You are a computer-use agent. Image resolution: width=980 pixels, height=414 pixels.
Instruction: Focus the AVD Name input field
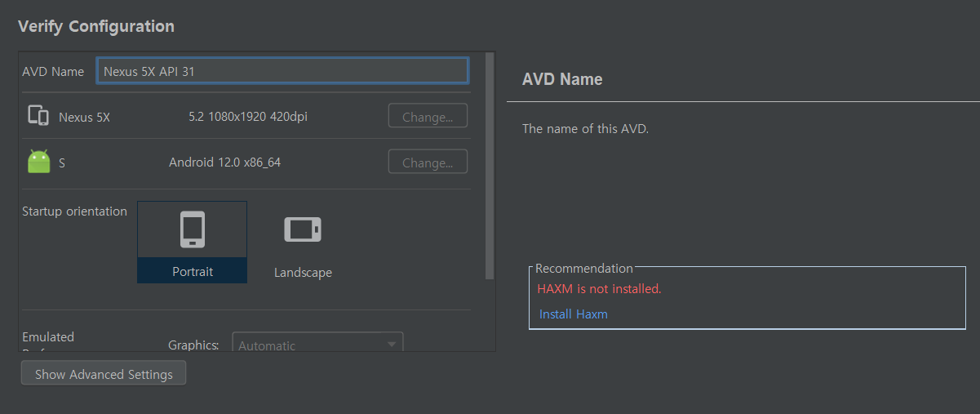coord(282,71)
